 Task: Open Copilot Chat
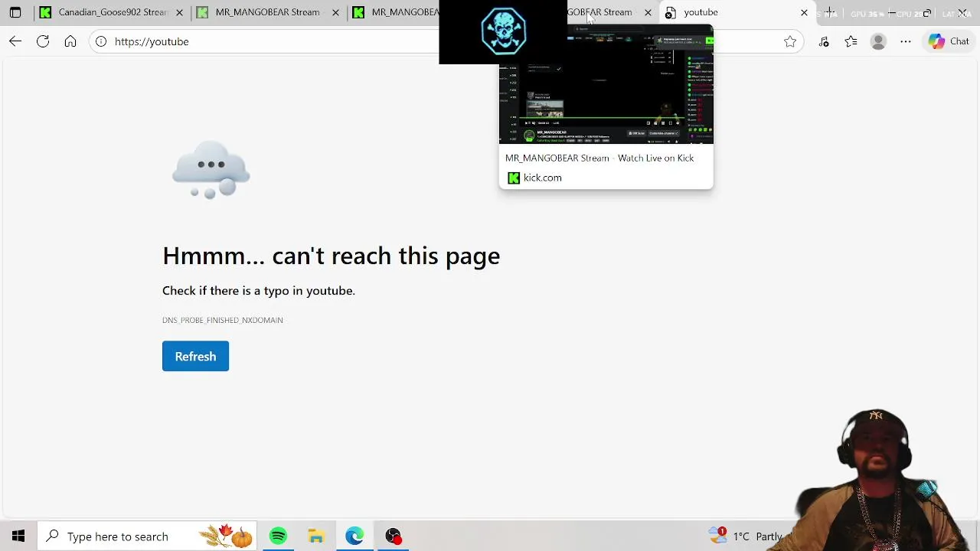(x=949, y=41)
